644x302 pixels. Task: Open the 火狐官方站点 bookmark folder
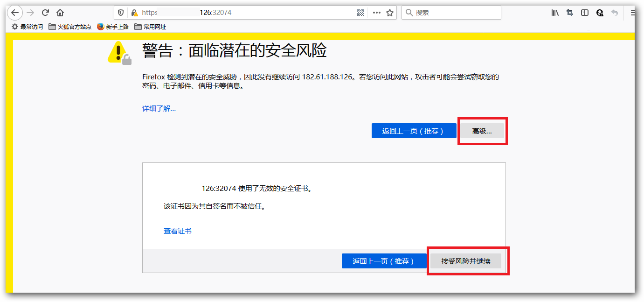click(x=70, y=27)
